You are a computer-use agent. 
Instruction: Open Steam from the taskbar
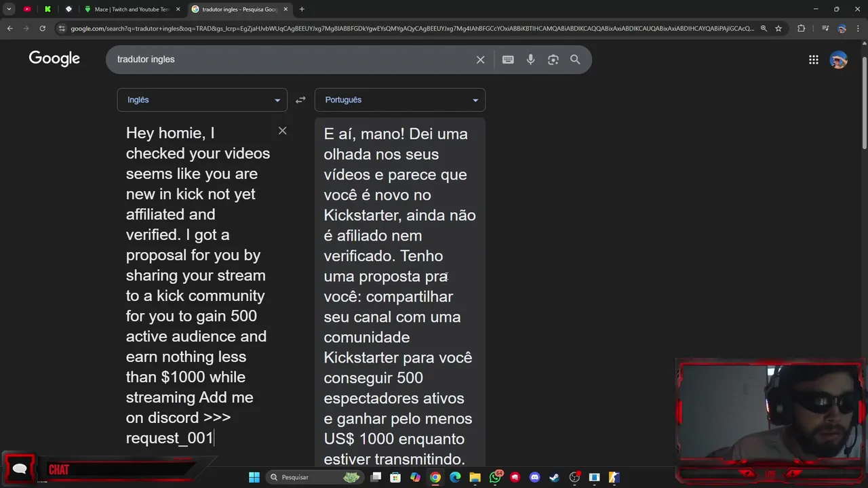[x=554, y=477]
